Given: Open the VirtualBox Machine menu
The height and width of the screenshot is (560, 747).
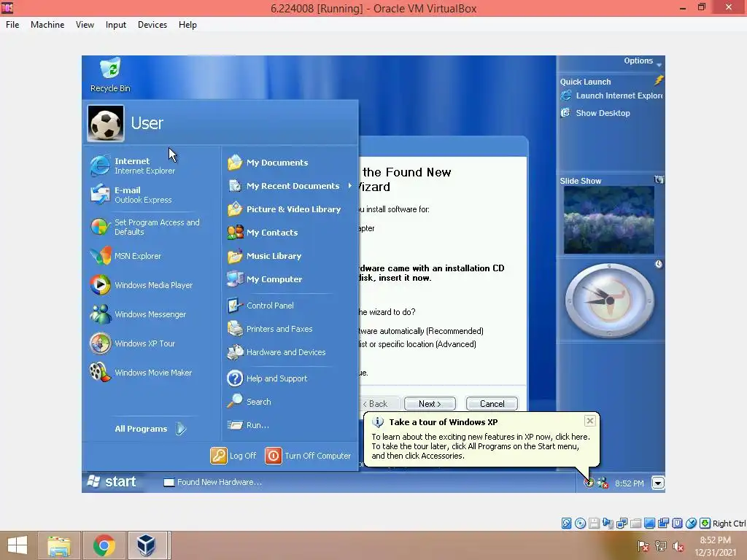Looking at the screenshot, I should point(47,25).
